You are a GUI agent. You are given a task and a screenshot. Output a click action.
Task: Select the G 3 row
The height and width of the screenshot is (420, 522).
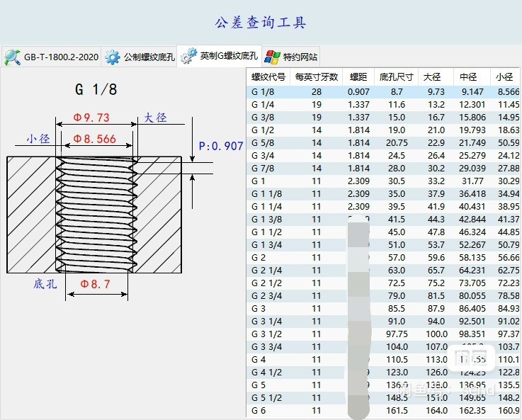pos(383,309)
